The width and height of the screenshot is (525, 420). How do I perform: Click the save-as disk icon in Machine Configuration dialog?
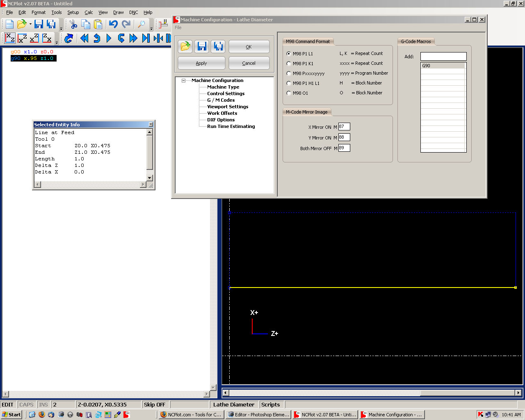tap(218, 46)
